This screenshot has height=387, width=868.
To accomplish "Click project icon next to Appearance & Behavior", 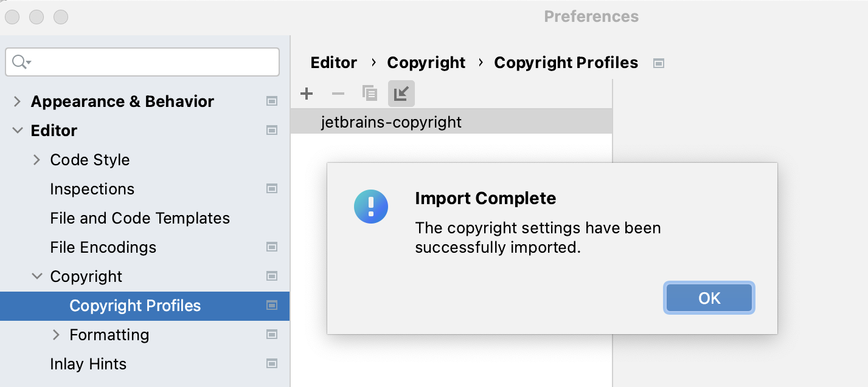I will coord(272,101).
